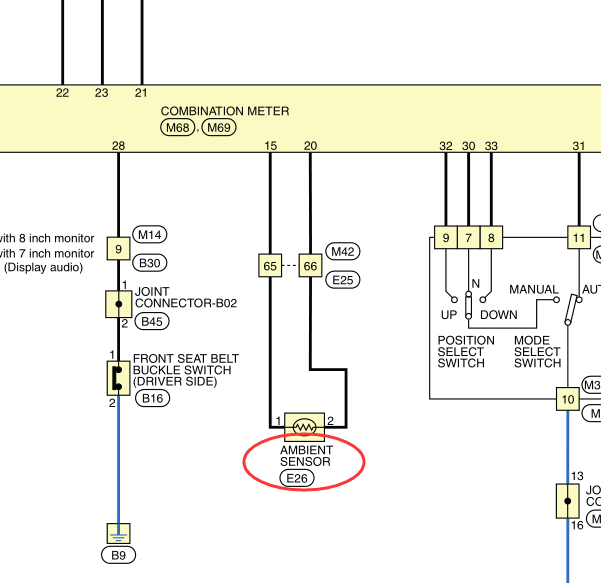This screenshot has height=583, width=601.
Task: Click the UP contact label
Action: tap(449, 315)
